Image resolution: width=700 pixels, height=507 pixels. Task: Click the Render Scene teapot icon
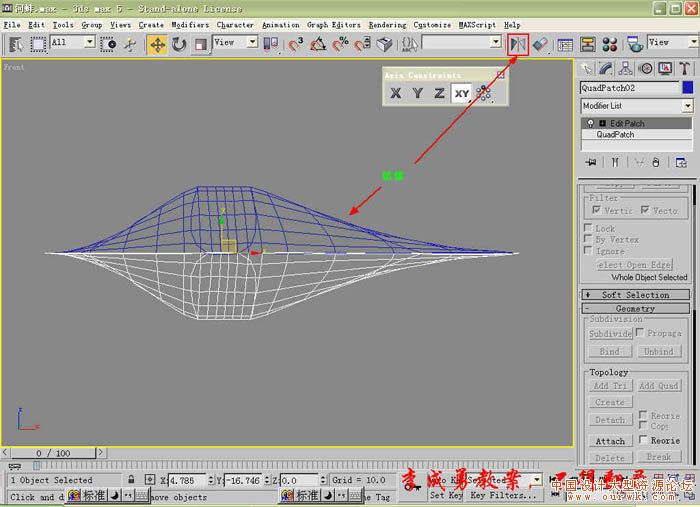pyautogui.click(x=634, y=44)
